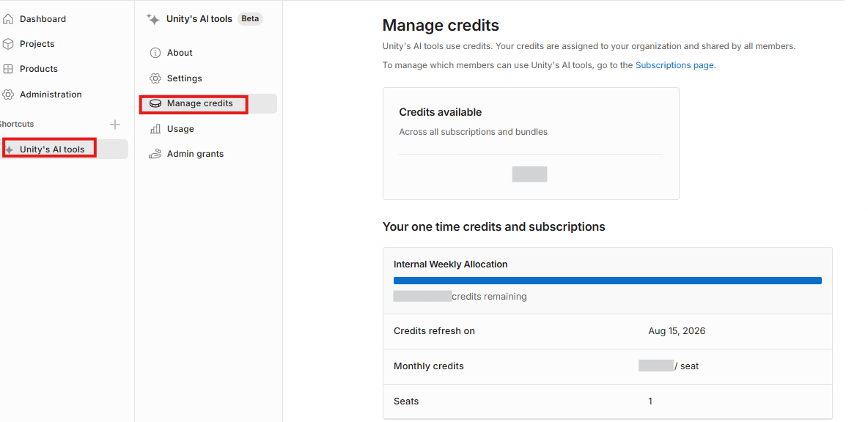
Task: Click the sparkle icon in the Unity's AI tools header
Action: tap(152, 19)
